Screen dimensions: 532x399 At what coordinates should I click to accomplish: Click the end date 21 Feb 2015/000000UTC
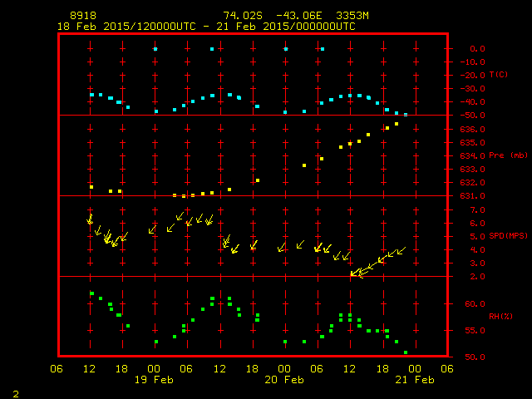(x=286, y=27)
